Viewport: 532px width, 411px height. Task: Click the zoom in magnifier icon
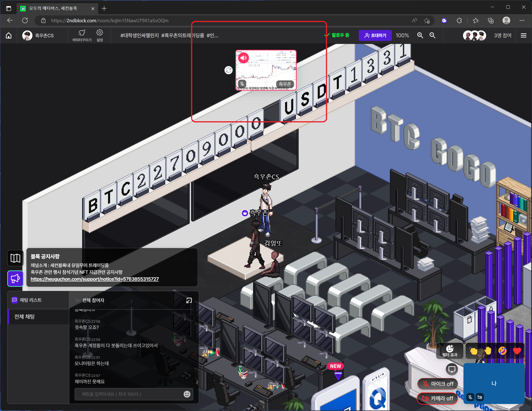click(420, 35)
